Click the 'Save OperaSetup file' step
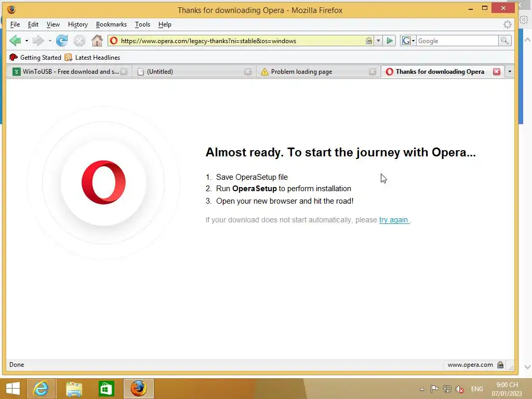 252,177
